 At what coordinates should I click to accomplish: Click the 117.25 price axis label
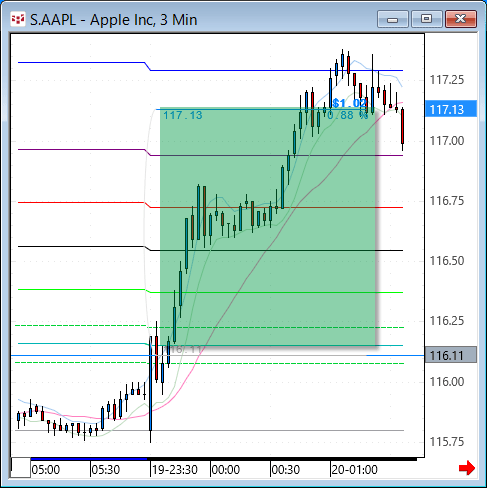point(447,80)
